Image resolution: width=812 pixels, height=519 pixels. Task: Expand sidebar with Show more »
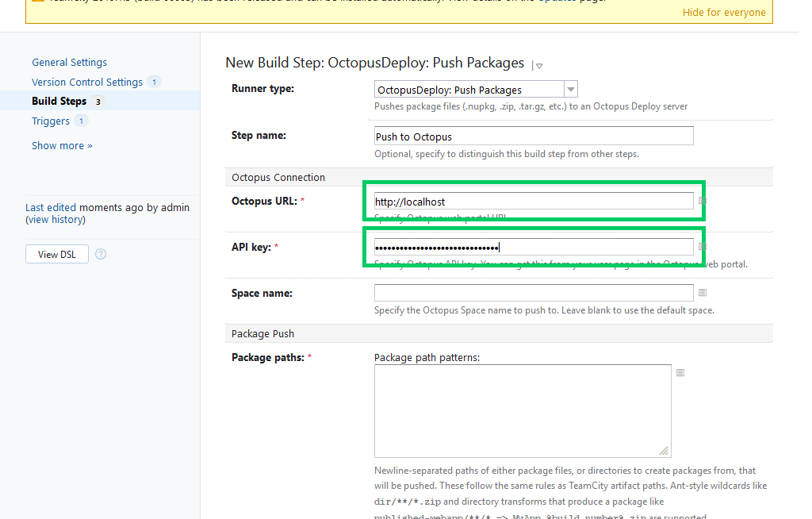[62, 146]
